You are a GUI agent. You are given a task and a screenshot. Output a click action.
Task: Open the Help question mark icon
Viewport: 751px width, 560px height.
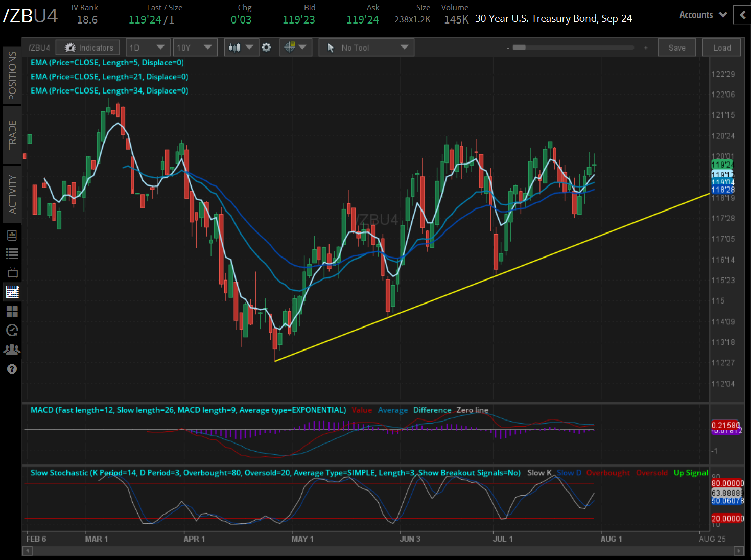click(12, 369)
